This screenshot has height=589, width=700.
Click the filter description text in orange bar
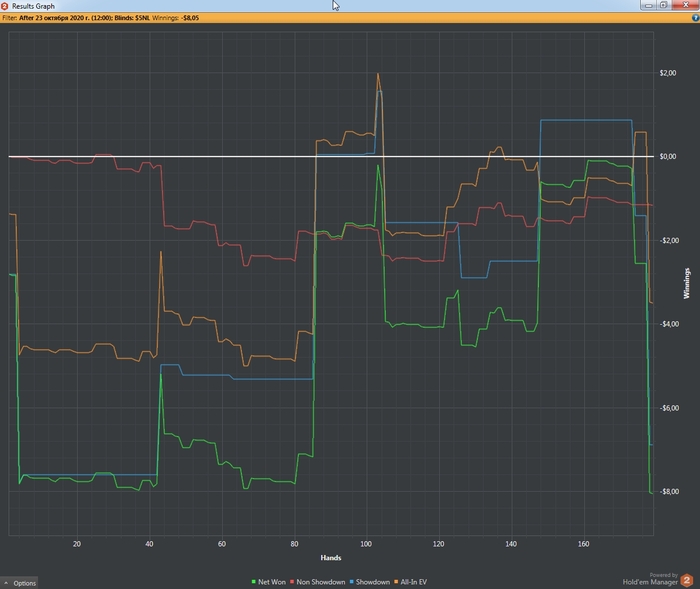(76, 18)
